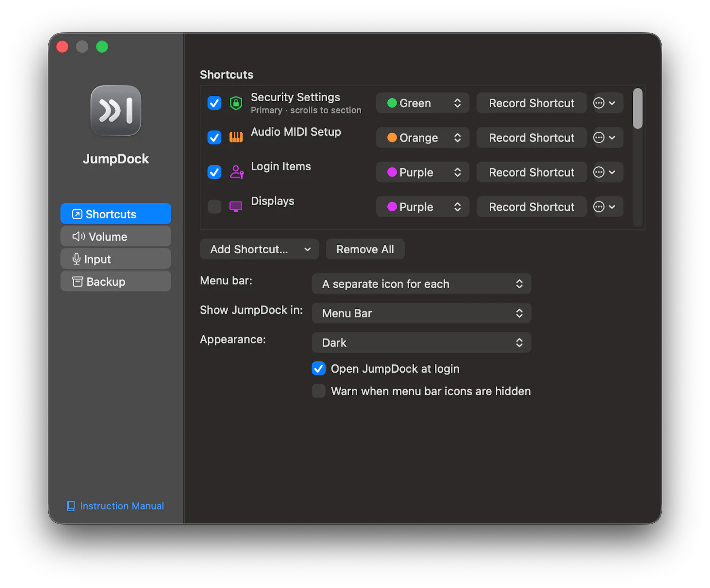Click the Displays monitor icon

click(236, 206)
